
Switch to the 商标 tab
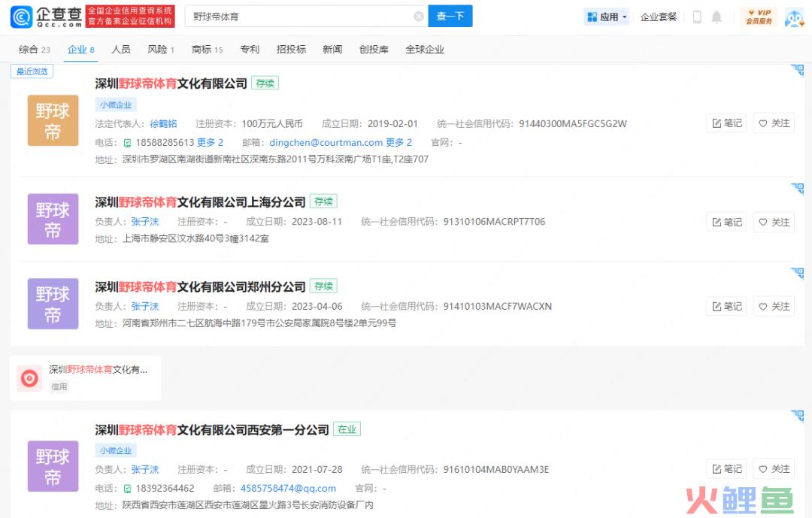(207, 50)
